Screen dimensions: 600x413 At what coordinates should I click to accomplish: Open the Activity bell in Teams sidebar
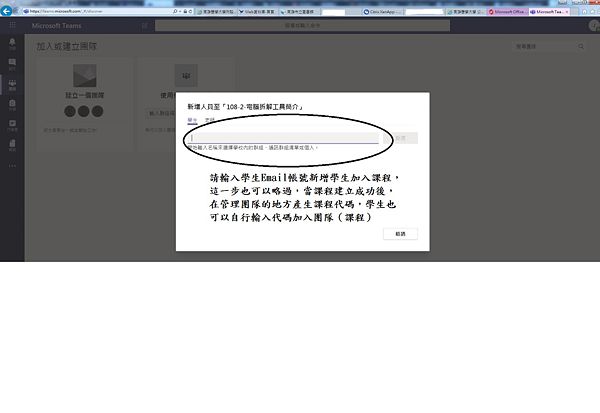point(12,46)
